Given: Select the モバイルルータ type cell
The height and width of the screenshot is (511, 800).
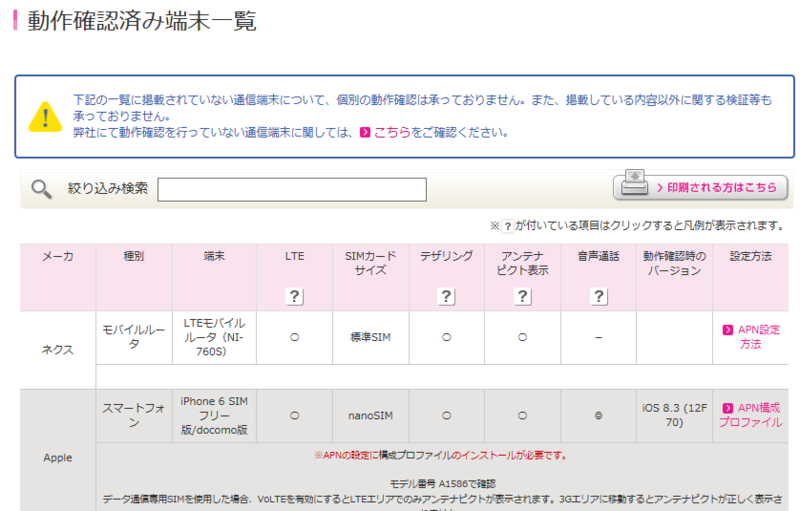Looking at the screenshot, I should point(134,337).
